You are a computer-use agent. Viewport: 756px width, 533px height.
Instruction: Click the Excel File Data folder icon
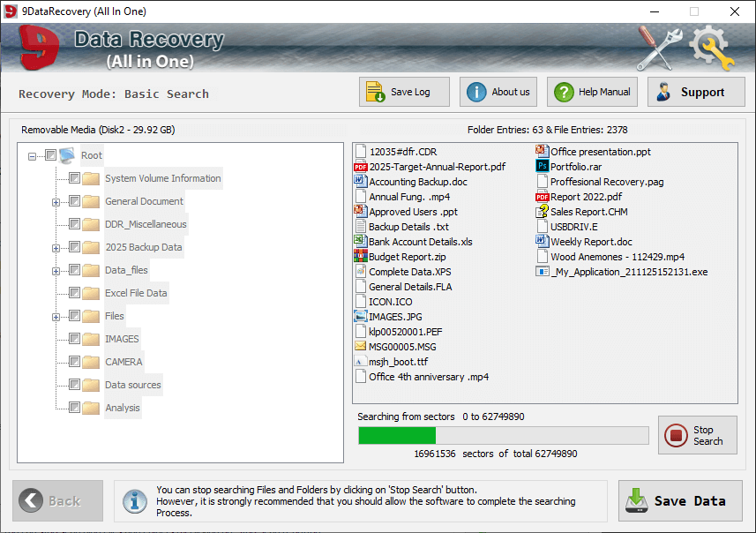[x=91, y=293]
